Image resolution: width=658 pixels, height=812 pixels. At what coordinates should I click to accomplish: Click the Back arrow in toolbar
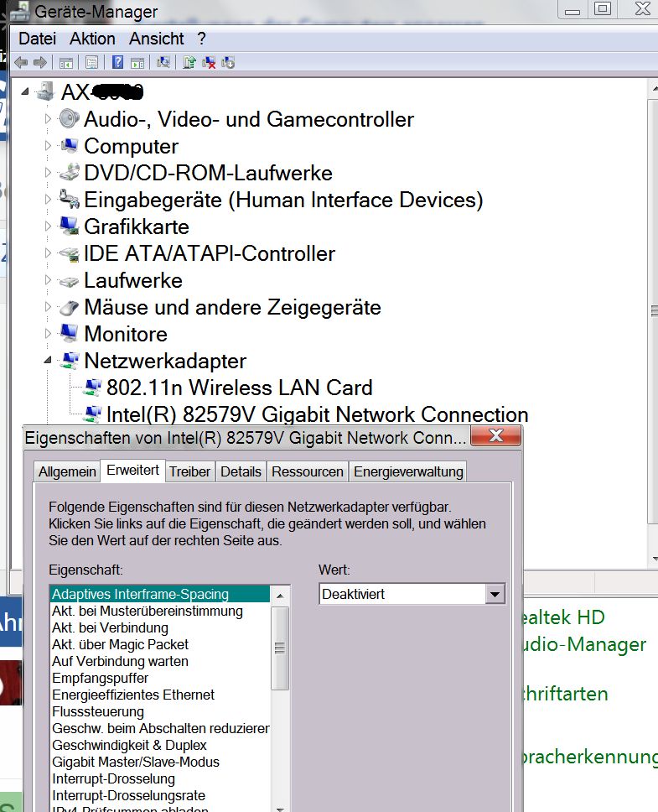pyautogui.click(x=21, y=63)
